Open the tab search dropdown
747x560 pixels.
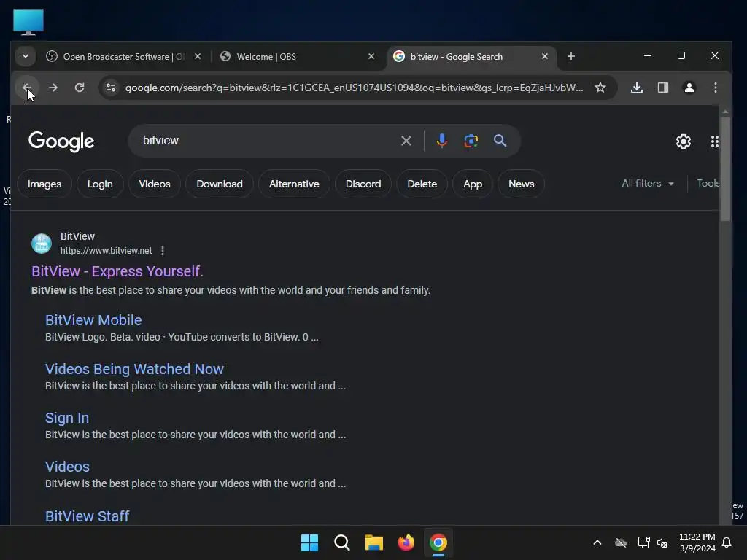click(x=26, y=57)
